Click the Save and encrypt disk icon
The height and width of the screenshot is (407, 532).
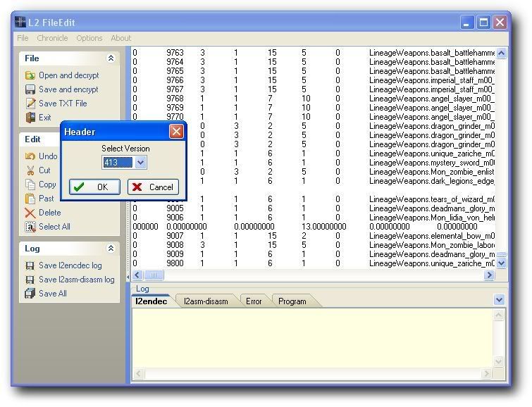pos(30,89)
